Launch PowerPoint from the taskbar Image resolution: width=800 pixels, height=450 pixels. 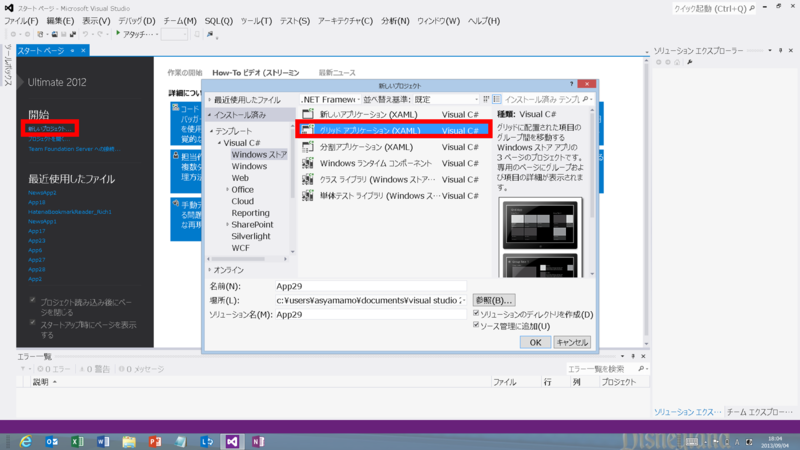[155, 441]
